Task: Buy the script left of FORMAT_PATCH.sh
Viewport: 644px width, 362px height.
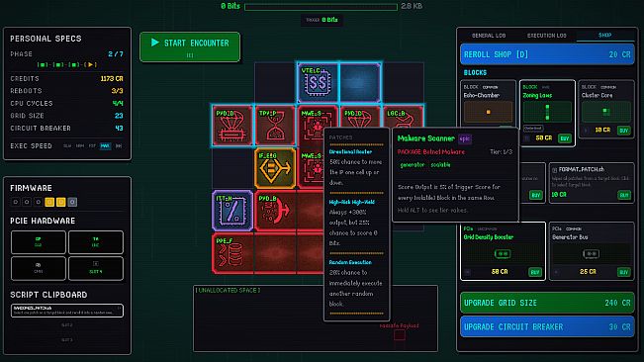Action: pos(535,195)
